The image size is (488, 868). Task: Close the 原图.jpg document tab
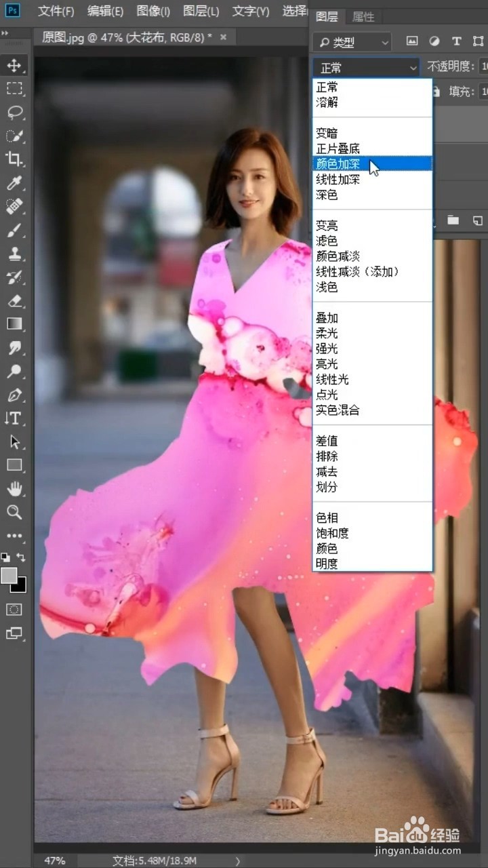224,36
